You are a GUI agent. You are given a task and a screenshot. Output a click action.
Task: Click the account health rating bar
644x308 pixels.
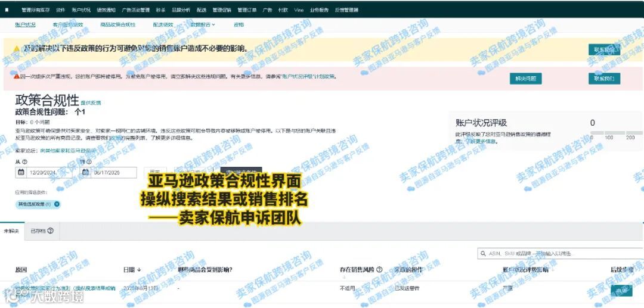[617, 133]
